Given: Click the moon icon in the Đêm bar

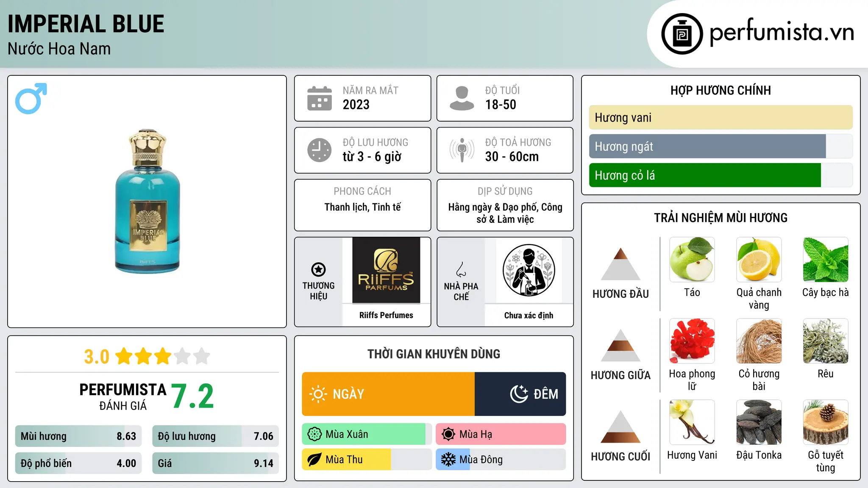Looking at the screenshot, I should [x=519, y=394].
